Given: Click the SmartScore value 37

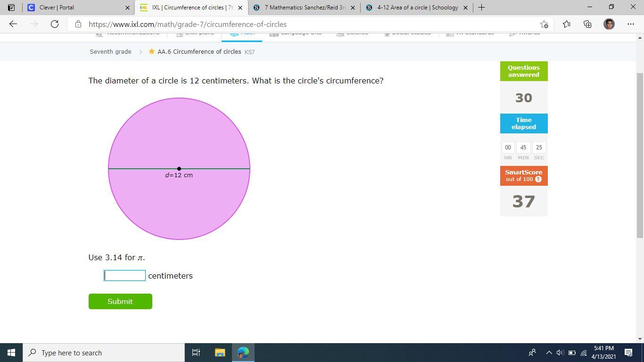Looking at the screenshot, I should (x=524, y=201).
